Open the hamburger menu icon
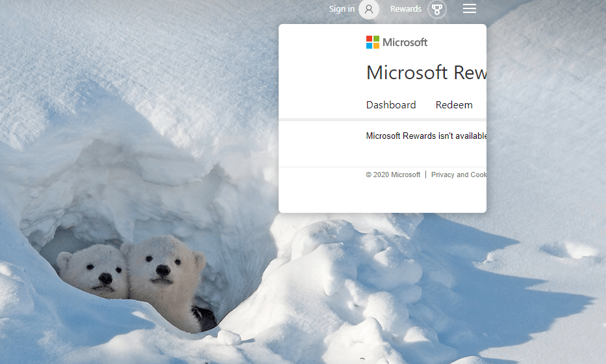The height and width of the screenshot is (364, 606). tap(470, 8)
